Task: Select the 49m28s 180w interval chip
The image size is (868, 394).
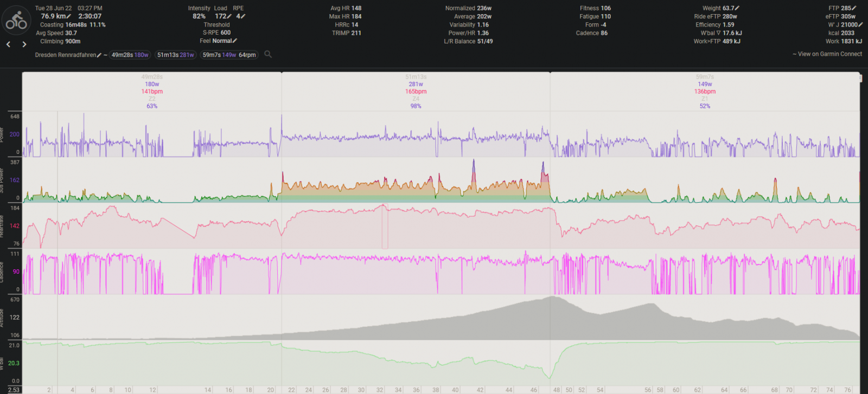Action: pyautogui.click(x=130, y=55)
